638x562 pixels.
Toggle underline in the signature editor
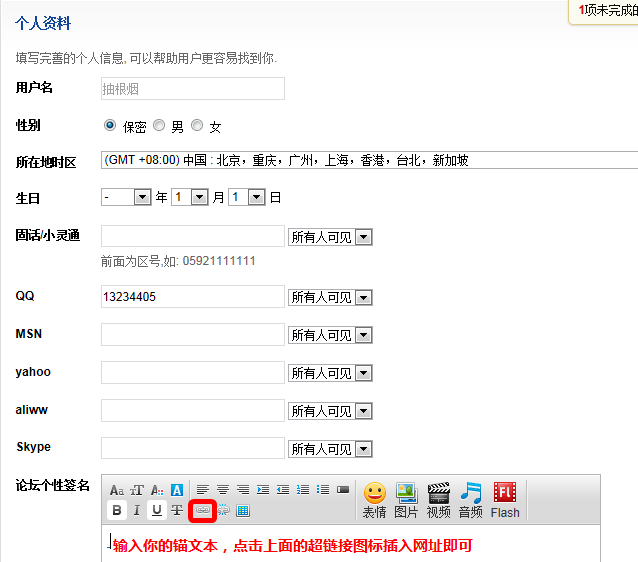coord(157,510)
